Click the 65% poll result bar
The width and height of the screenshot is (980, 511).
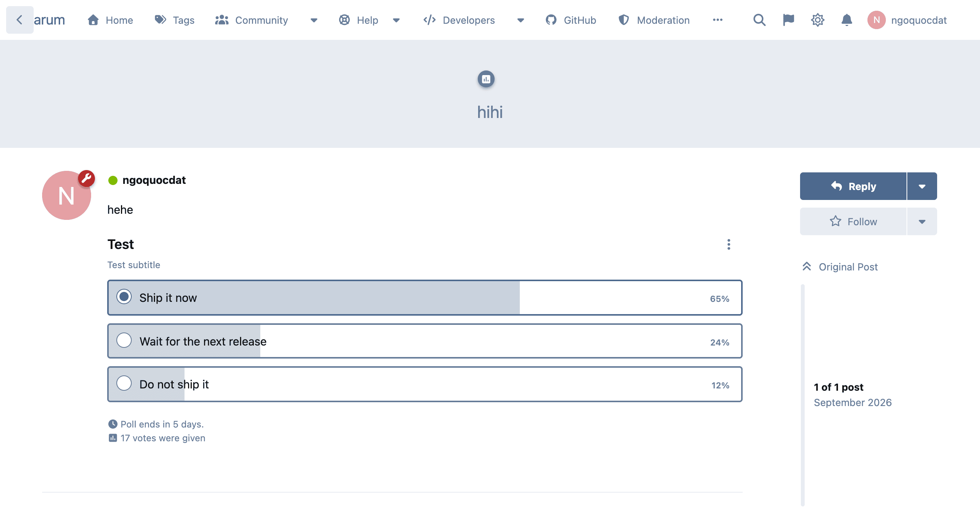coord(425,298)
